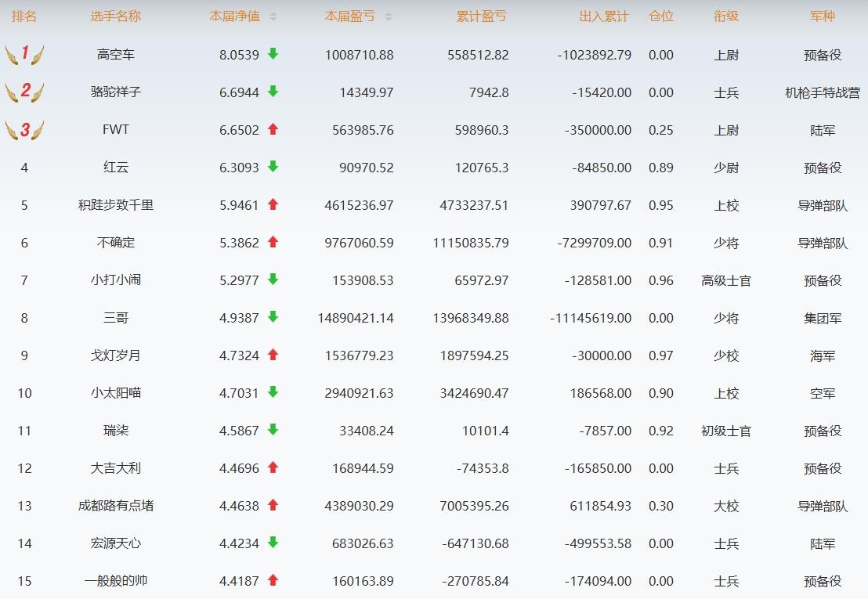Click the 军种 column header
Viewport: 868px width, 599px height.
[822, 16]
